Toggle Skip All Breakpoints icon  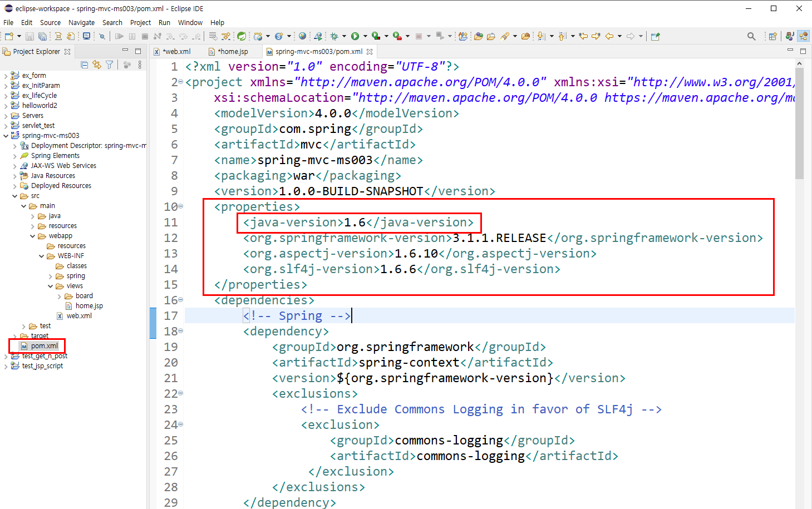pos(102,36)
